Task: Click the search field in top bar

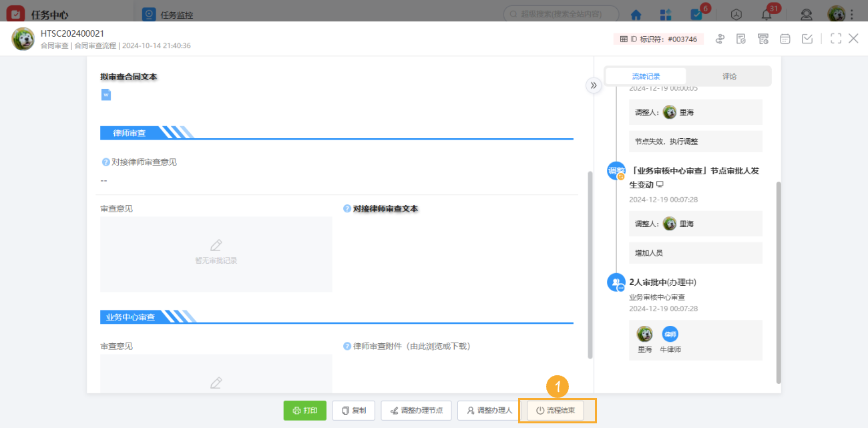Action: point(560,13)
